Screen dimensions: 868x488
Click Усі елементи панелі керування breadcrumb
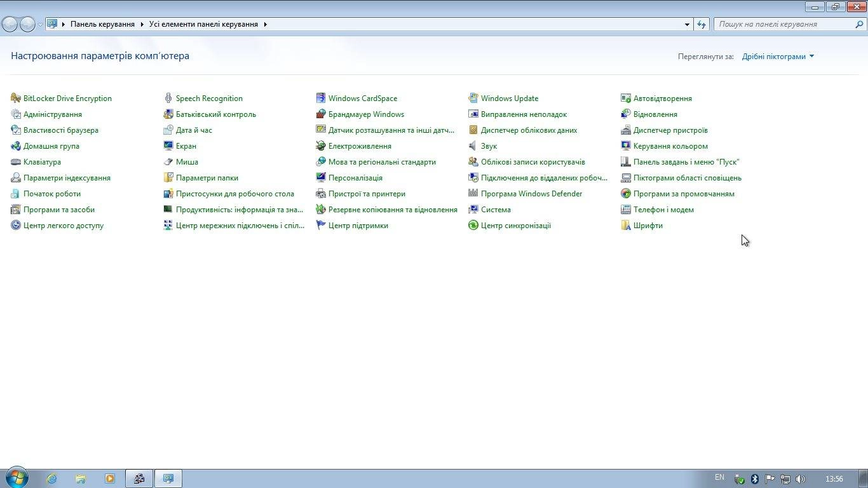coord(204,24)
